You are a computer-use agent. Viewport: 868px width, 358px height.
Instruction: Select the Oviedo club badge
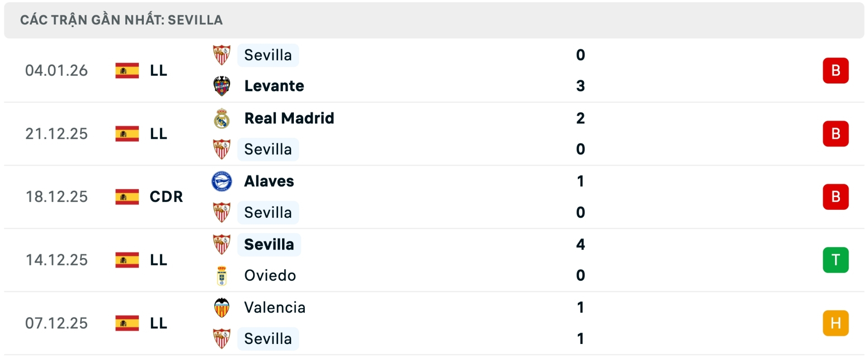click(x=222, y=275)
